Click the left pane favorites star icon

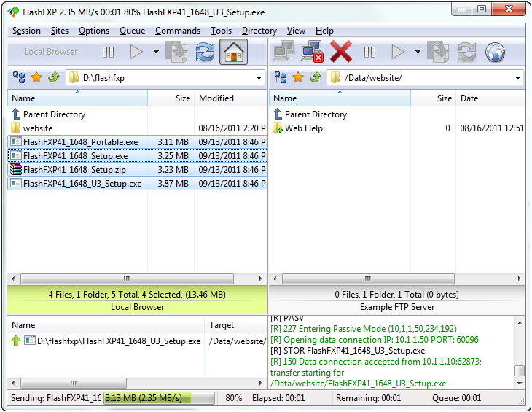(x=36, y=77)
